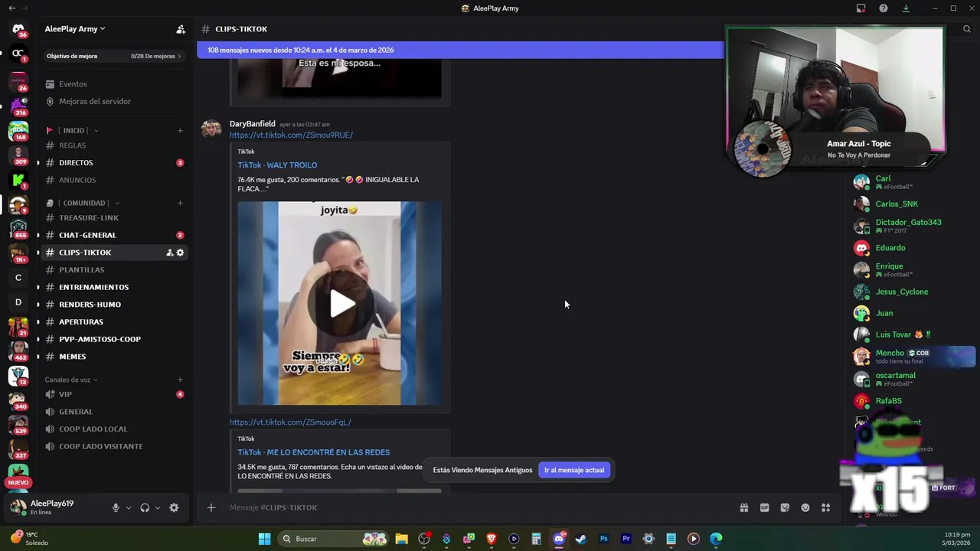The image size is (980, 551).
Task: Expand Objetivo de mejora progress arrow
Action: click(179, 56)
